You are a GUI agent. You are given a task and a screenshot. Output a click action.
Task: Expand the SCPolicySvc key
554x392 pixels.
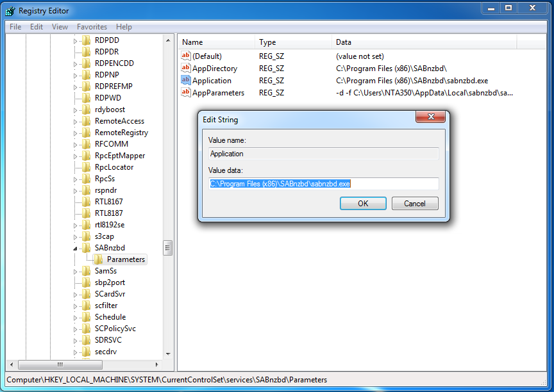coord(75,329)
